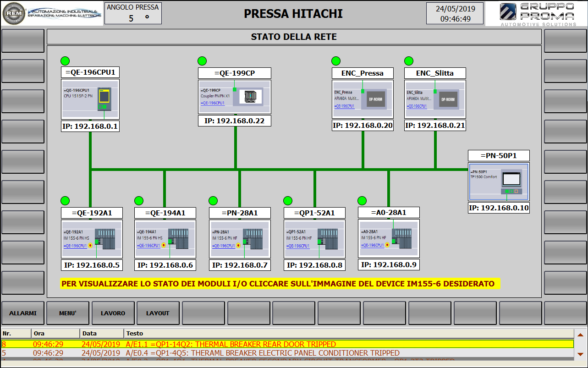Screen dimensions: 588x368
Task: Click the =QE-199CP name label
Action: click(235, 73)
